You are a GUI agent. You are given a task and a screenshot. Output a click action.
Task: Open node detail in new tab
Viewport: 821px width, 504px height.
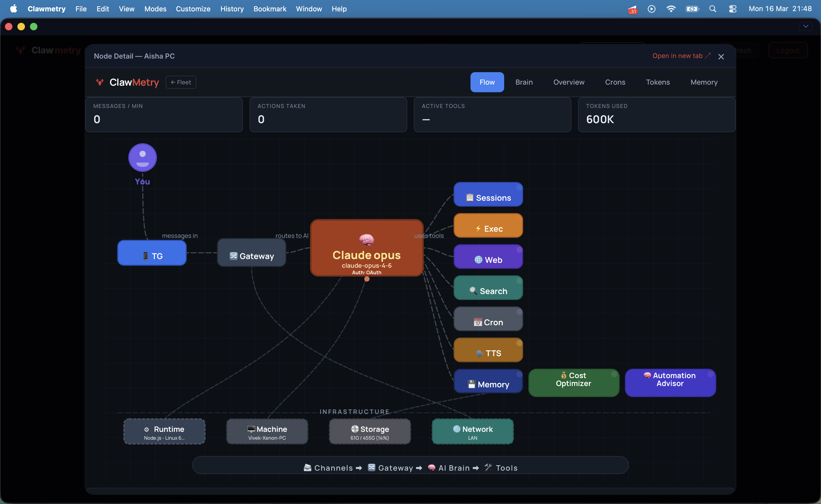point(681,56)
